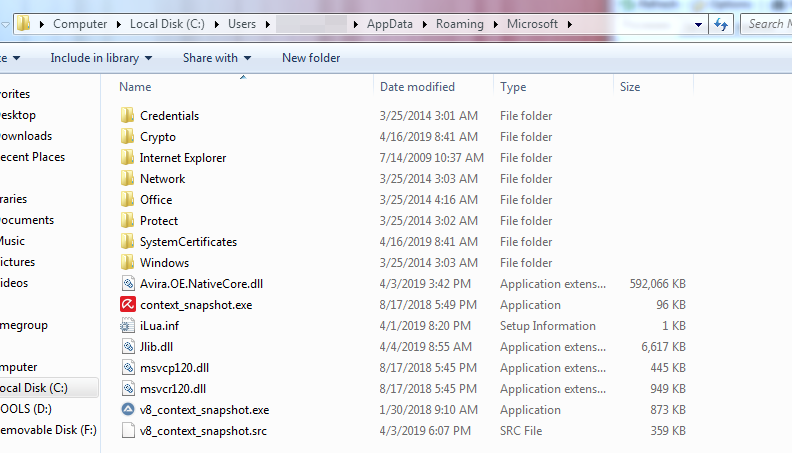Sort files by the Name column header
792x453 pixels.
point(136,87)
